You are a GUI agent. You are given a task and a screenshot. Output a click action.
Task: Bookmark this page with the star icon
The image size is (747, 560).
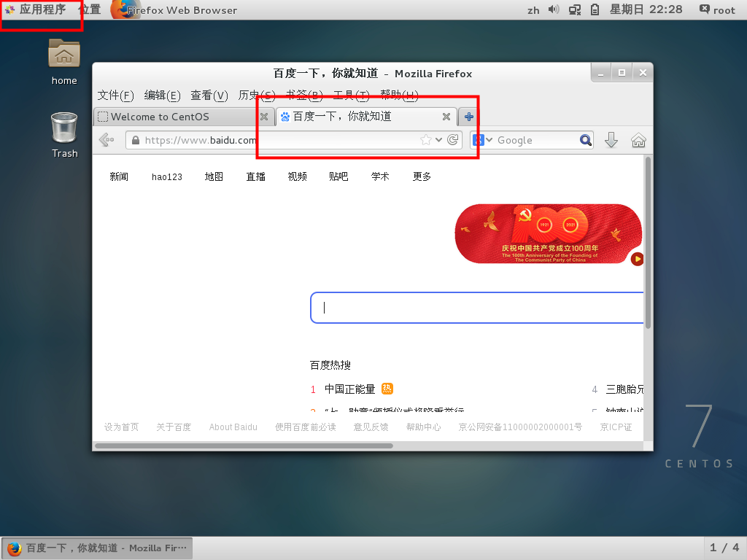(426, 140)
